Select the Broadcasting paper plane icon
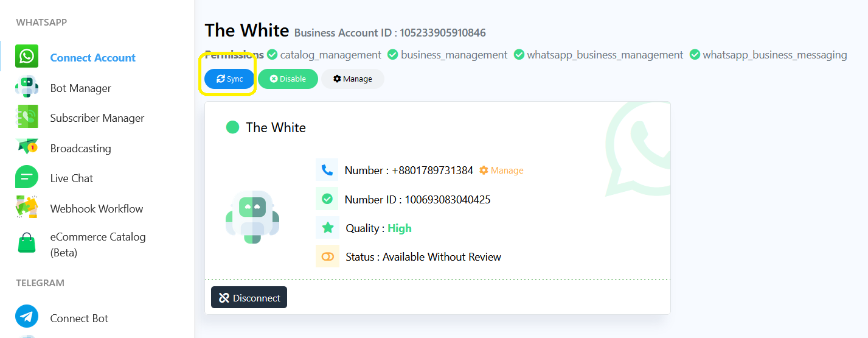Image resolution: width=868 pixels, height=338 pixels. [x=27, y=147]
